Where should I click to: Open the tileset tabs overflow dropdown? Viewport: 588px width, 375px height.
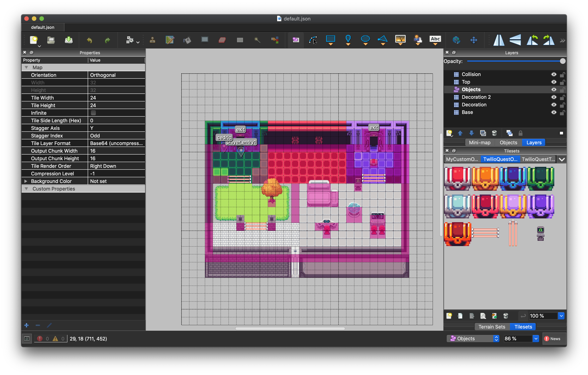point(562,159)
